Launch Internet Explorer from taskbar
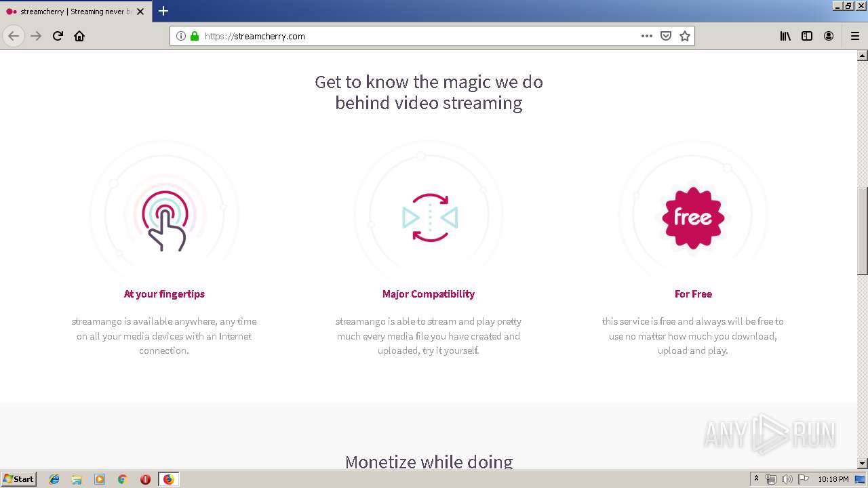 54,479
